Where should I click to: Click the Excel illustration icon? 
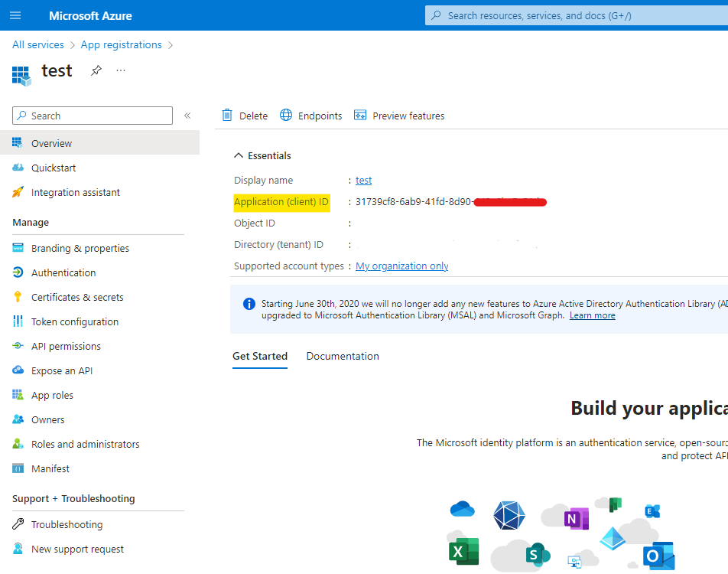463,552
